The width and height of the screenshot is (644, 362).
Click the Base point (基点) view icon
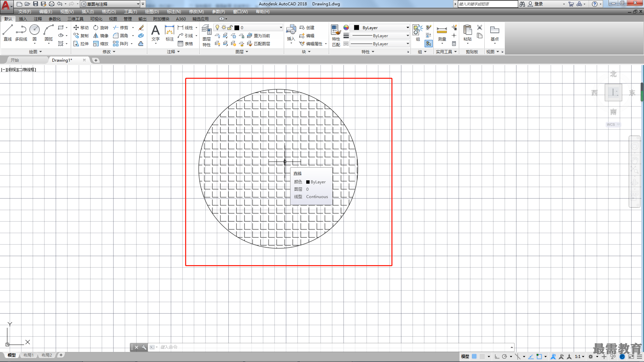495,33
